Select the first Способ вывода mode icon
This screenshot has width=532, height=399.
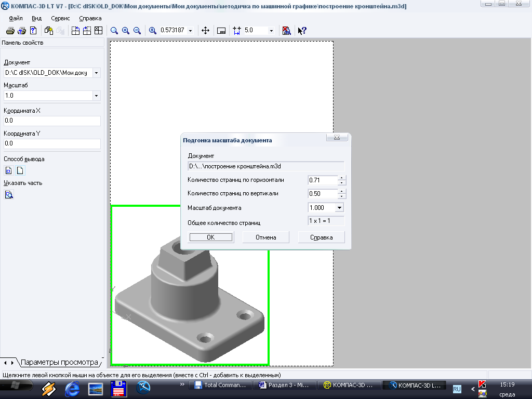click(9, 170)
